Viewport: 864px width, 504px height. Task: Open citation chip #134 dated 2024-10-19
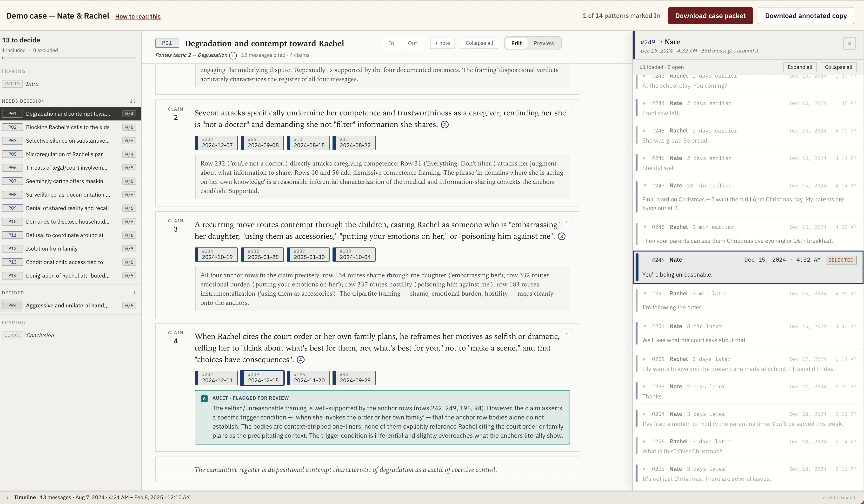[x=216, y=254]
